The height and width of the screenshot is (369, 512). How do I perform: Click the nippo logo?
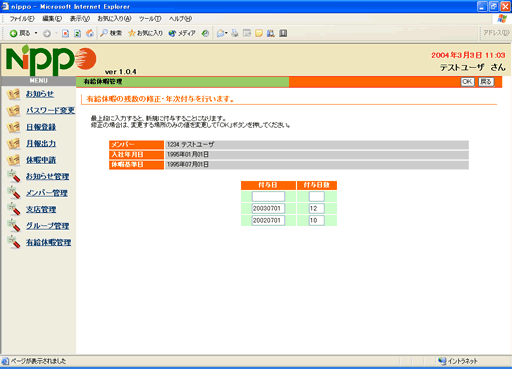pos(51,60)
